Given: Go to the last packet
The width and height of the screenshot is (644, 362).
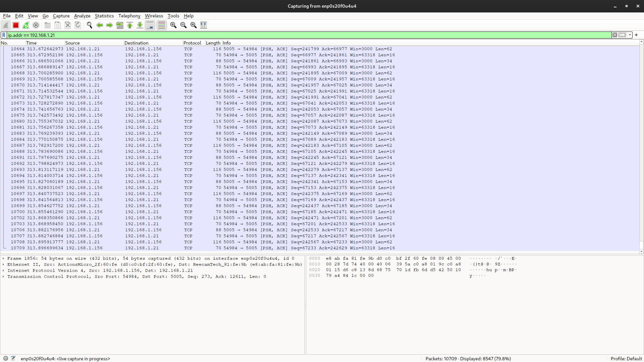Looking at the screenshot, I should click(x=140, y=25).
